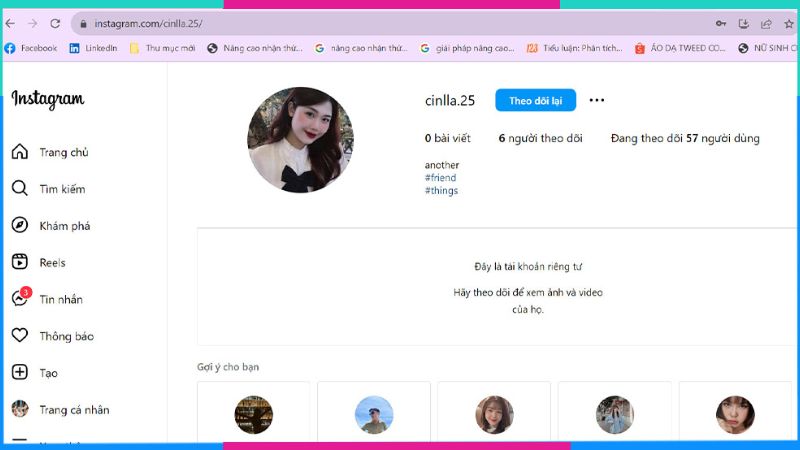Open Tin nhắn messenger icon with badge
Image resolution: width=800 pixels, height=450 pixels.
[19, 299]
